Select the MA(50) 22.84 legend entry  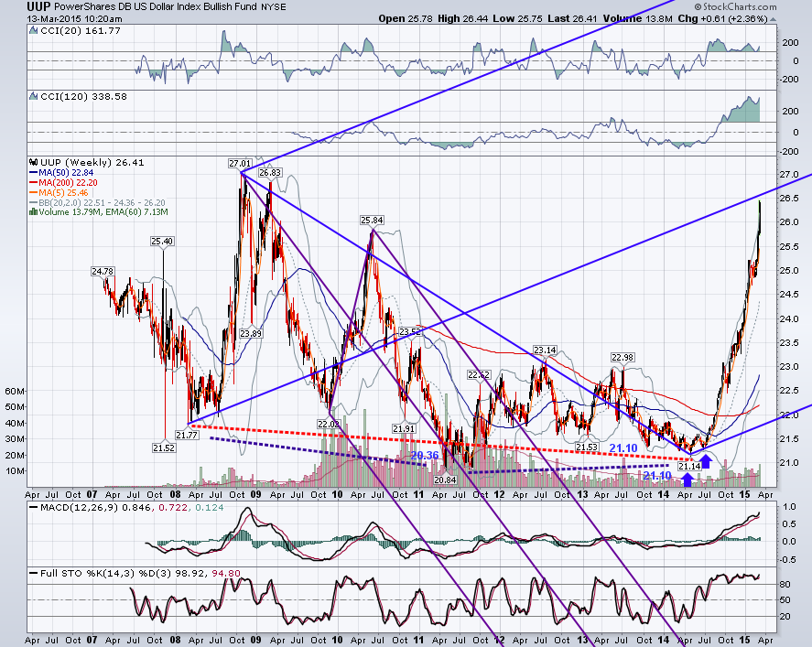pos(66,172)
